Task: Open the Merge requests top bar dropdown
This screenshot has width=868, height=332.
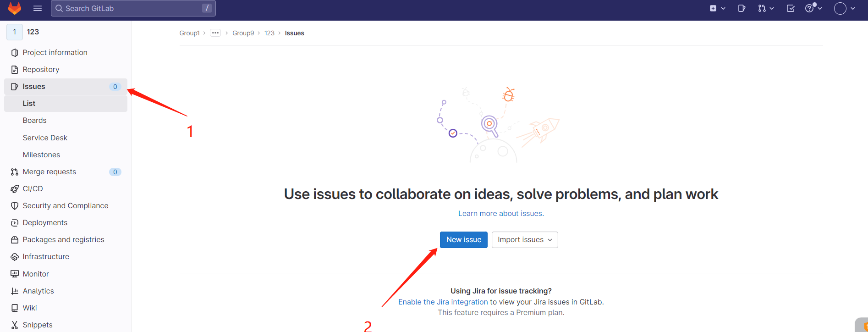Action: 766,8
